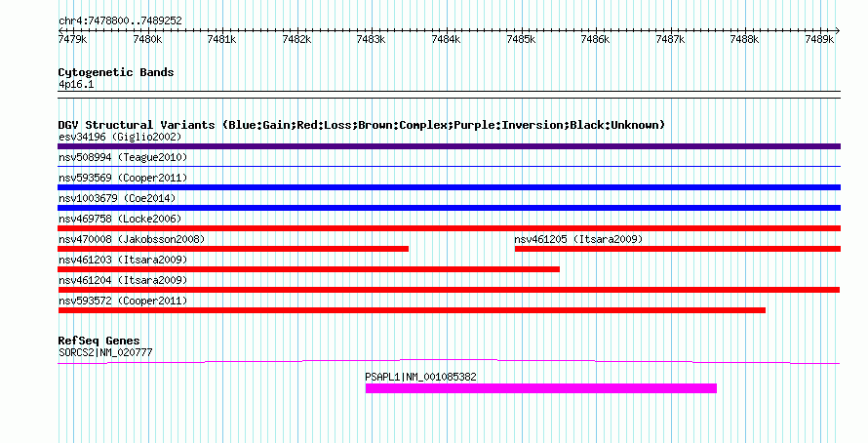
Task: Click the 7489k ruler tick label
Action: 819,39
